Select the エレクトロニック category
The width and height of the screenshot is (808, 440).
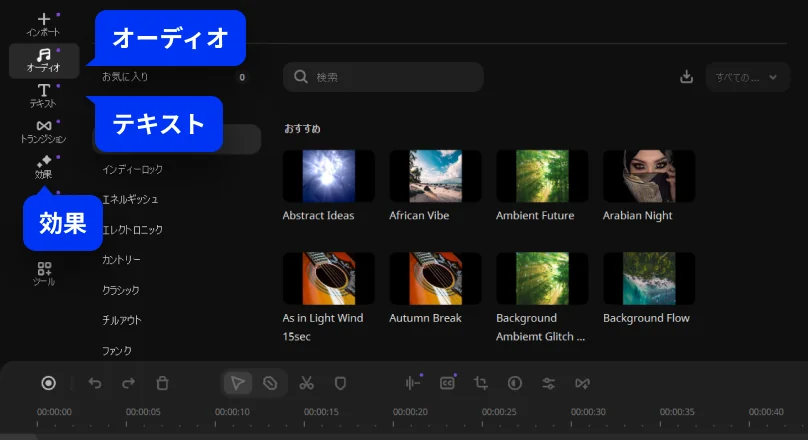[132, 230]
